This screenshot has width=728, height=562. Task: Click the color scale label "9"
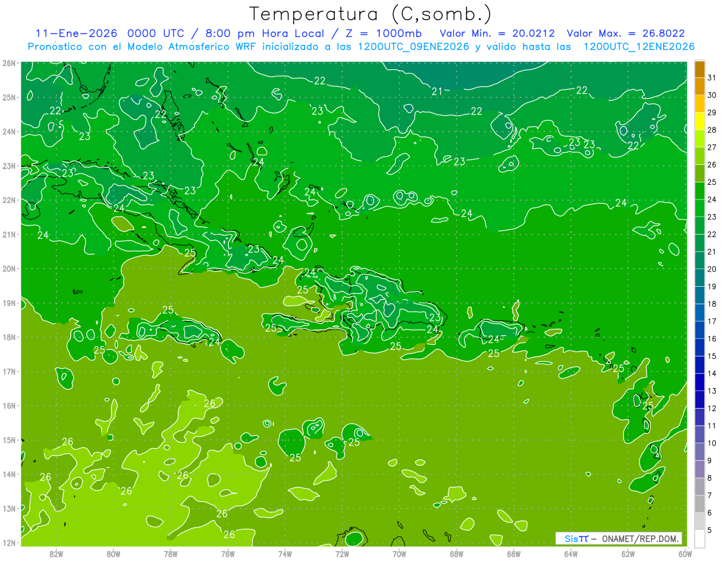point(710,461)
